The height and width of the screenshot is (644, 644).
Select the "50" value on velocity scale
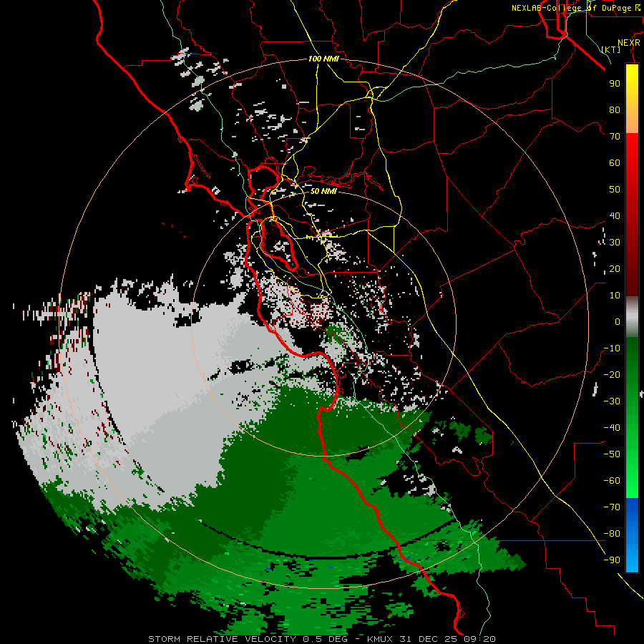click(615, 190)
